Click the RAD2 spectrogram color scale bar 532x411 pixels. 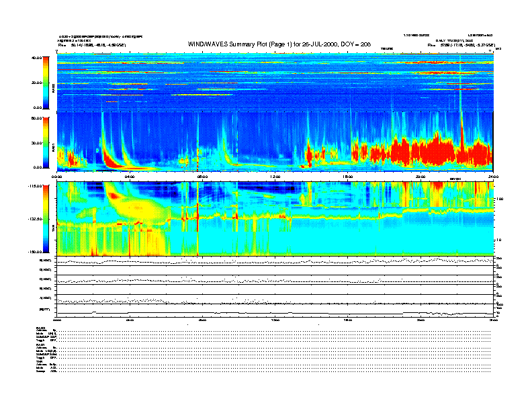(46, 83)
